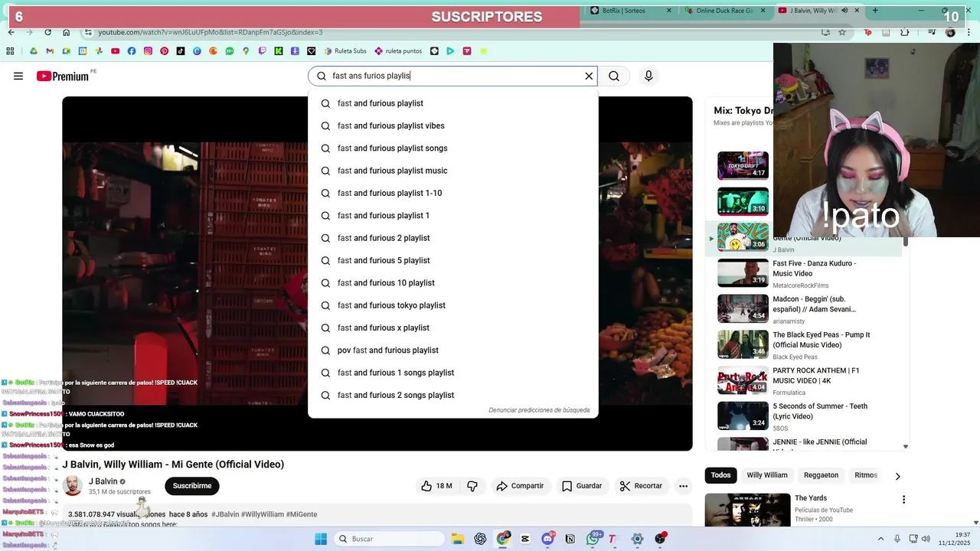Open the Google Drive bookmark
The height and width of the screenshot is (551, 980).
tap(34, 51)
